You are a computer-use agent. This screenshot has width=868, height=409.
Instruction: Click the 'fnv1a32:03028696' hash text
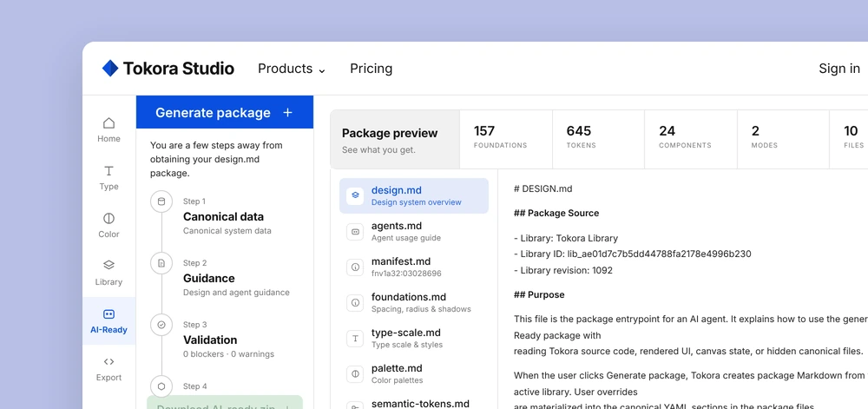pos(406,274)
